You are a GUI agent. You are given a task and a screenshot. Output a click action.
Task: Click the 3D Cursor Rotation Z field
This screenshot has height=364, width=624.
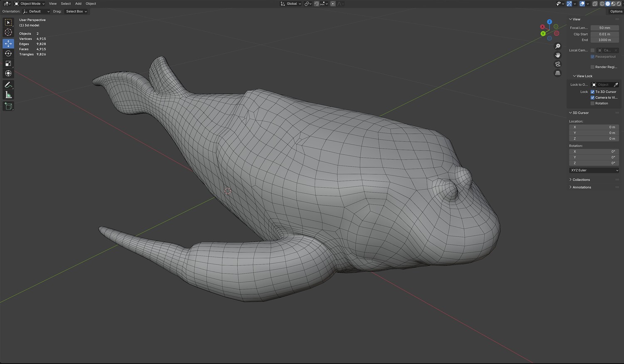click(x=594, y=163)
